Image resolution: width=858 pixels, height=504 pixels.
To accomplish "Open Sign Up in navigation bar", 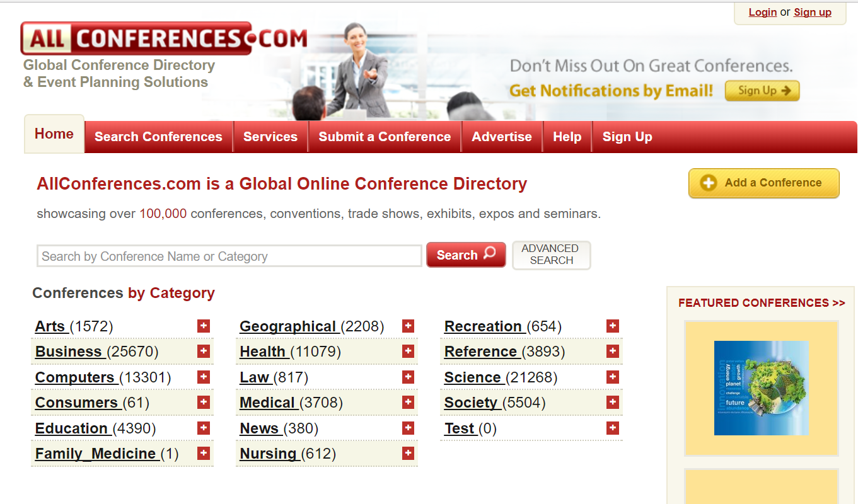I will (627, 137).
